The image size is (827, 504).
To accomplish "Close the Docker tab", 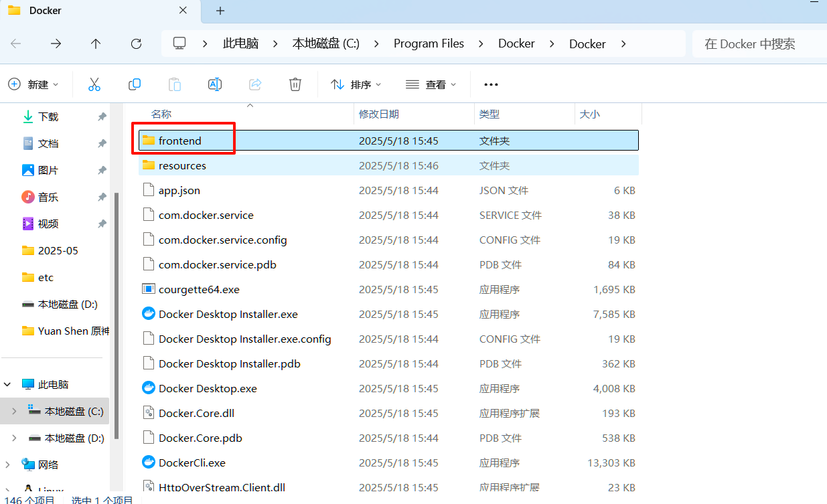I will (x=183, y=11).
